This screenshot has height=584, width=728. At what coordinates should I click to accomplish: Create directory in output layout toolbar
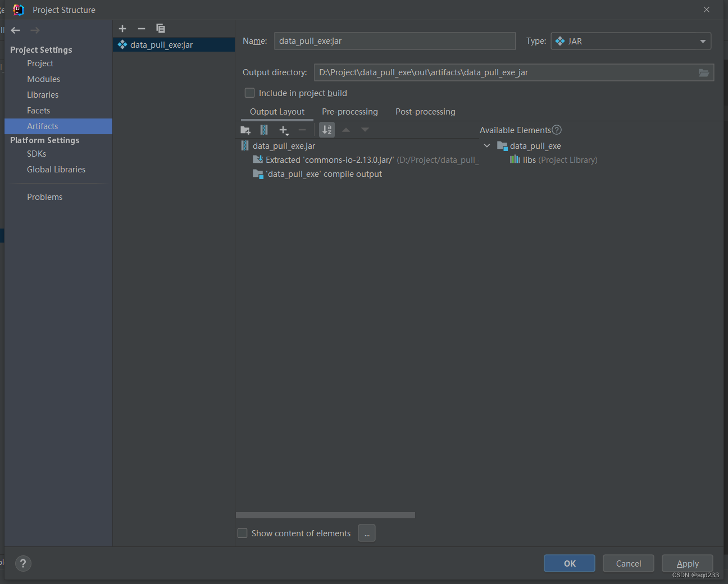click(245, 130)
